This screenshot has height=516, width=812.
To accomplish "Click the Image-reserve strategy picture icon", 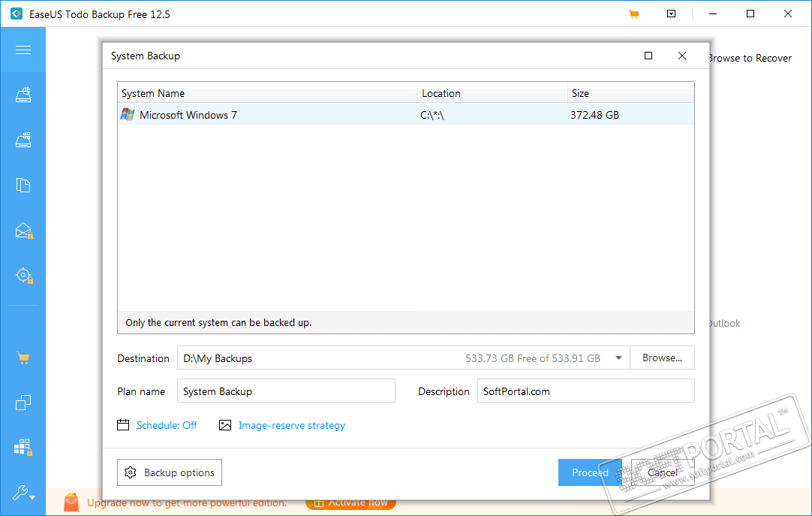I will point(225,425).
